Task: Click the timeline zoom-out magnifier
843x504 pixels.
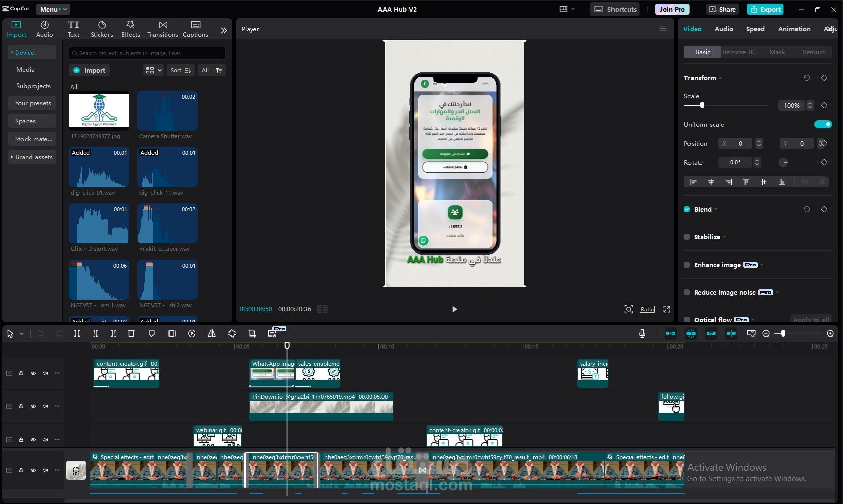Action: point(766,333)
